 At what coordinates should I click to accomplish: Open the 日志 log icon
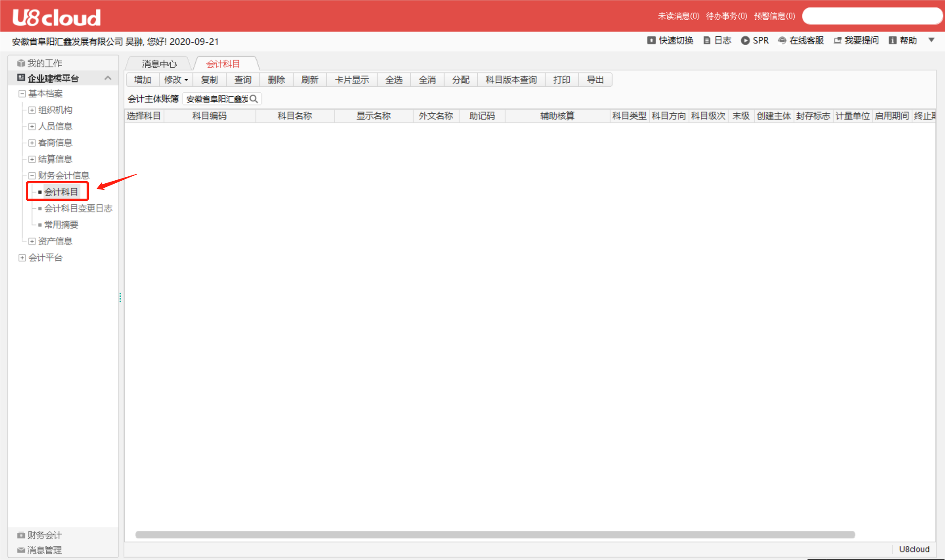pyautogui.click(x=707, y=41)
